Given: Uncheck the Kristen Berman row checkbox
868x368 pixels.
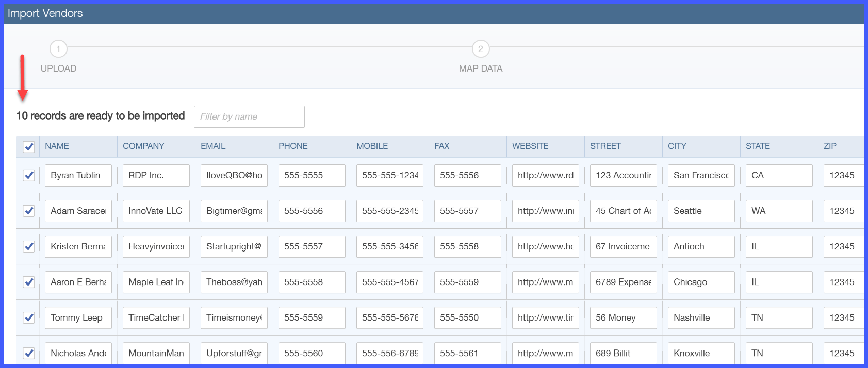Looking at the screenshot, I should click(29, 246).
